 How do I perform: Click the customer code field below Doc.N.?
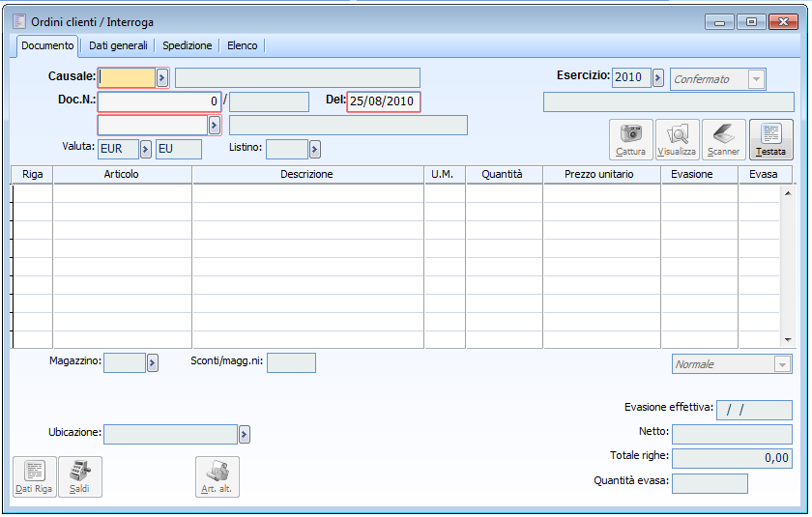coord(153,126)
